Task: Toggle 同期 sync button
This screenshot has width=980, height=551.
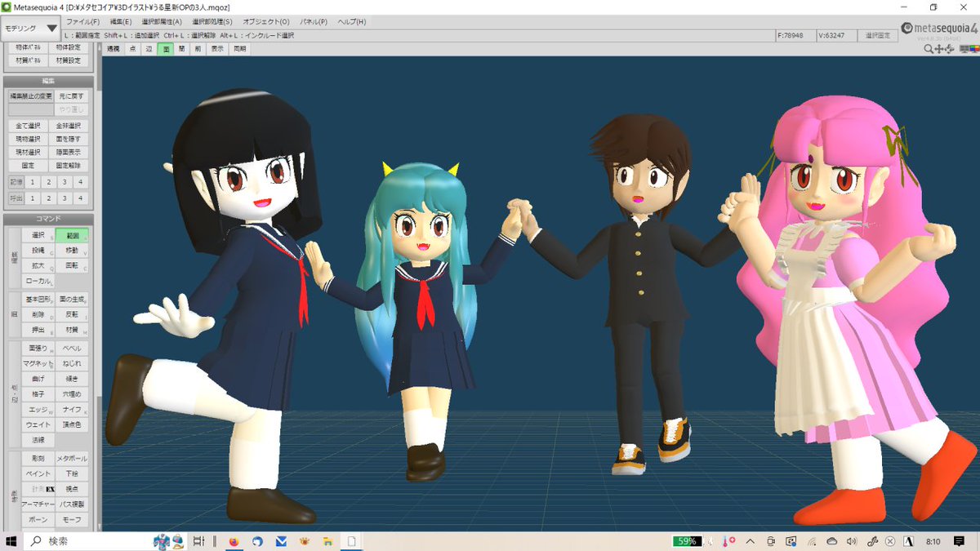Action: pos(239,49)
